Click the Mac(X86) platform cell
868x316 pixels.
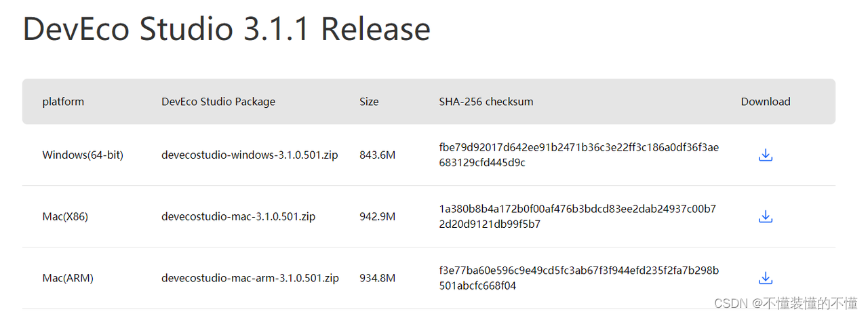pos(65,217)
